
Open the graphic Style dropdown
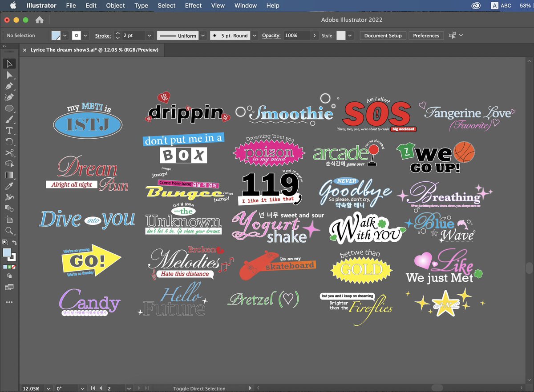[350, 35]
